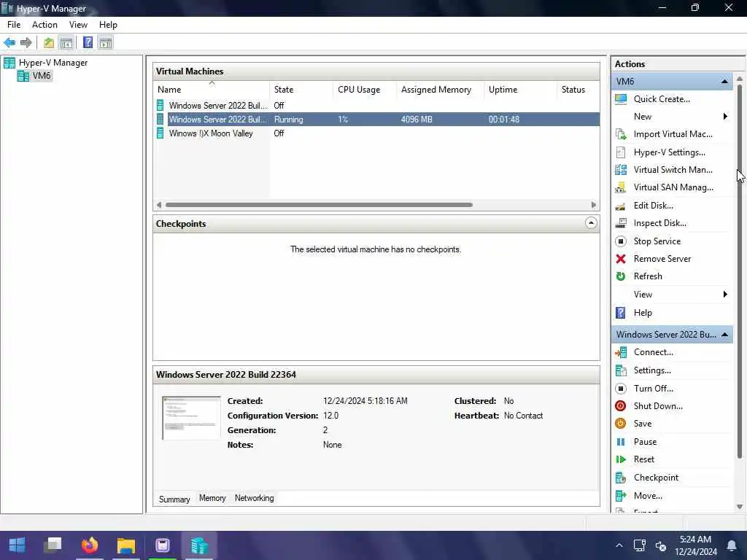
Task: Sort by the State column header
Action: (x=301, y=90)
